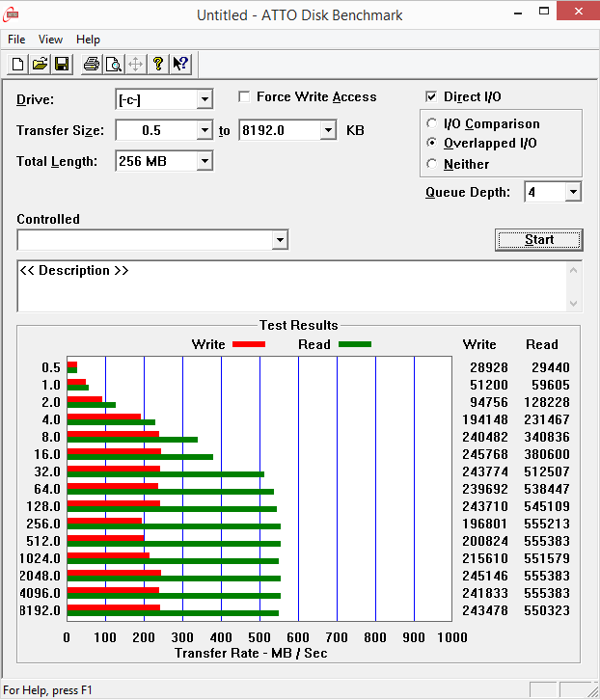Click the status bar 'For Help, press F1' text
This screenshot has height=700, width=600.
(47, 690)
